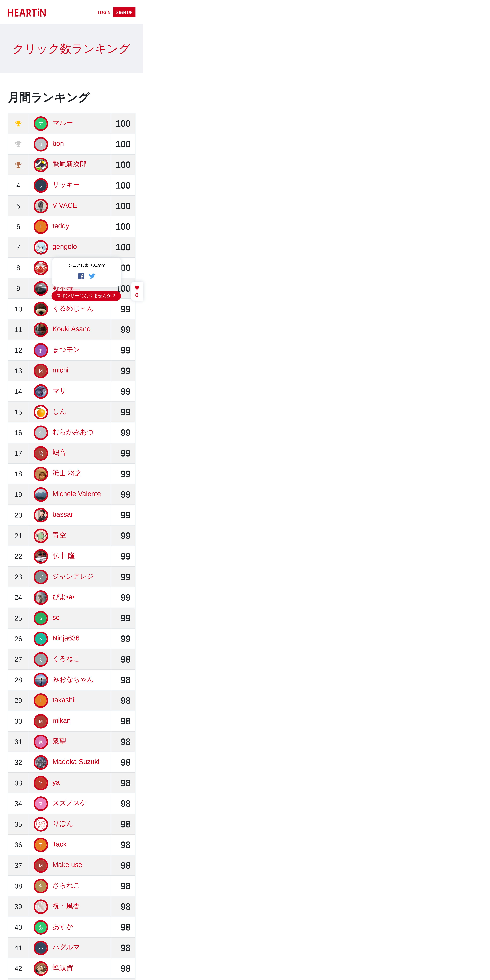
Task: Open 鷲尾新次郎's profile link
Action: pyautogui.click(x=70, y=164)
